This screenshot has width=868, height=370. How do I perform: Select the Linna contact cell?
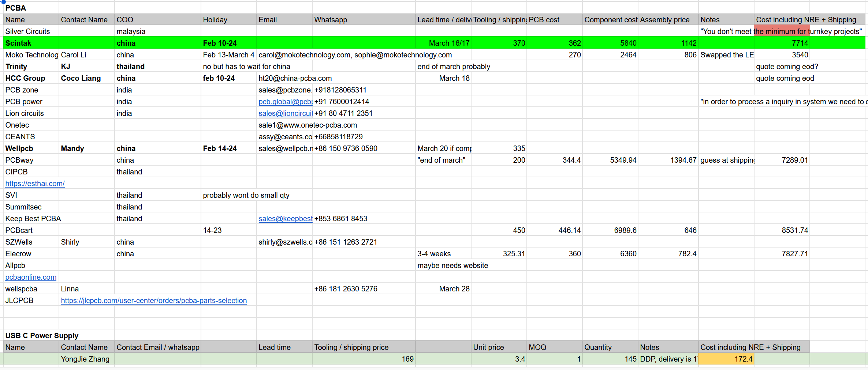tap(87, 289)
